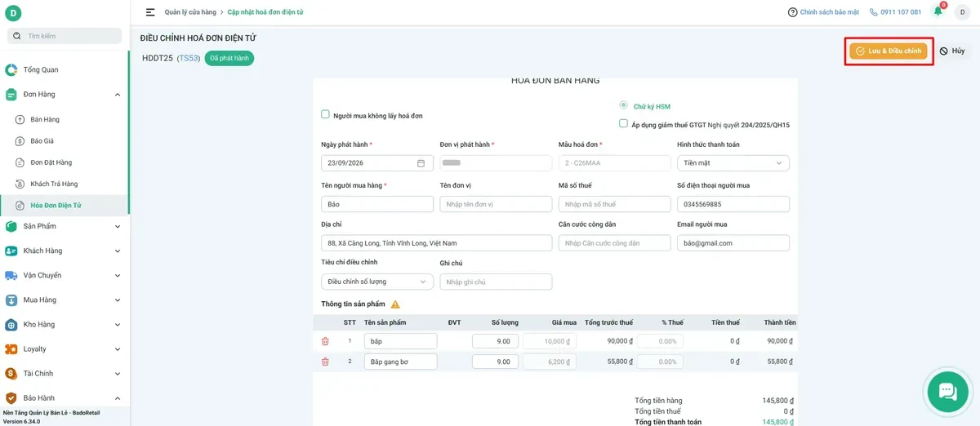Expand the Sản Phẩm menu
The width and height of the screenshot is (980, 426).
tap(118, 226)
